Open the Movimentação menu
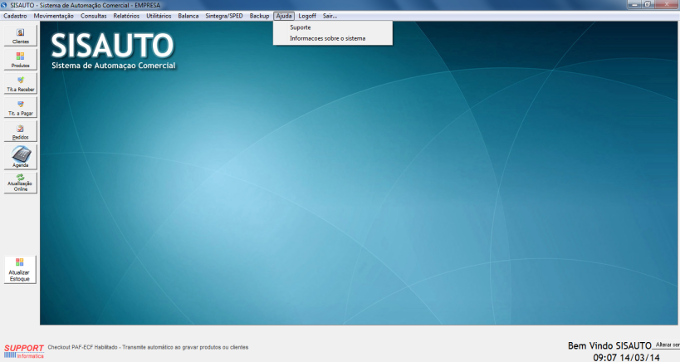This screenshot has width=680, height=362. coord(53,16)
